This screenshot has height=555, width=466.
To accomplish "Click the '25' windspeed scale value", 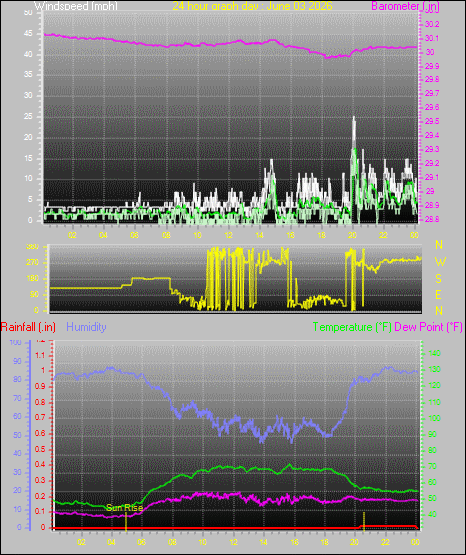I will coord(28,116).
